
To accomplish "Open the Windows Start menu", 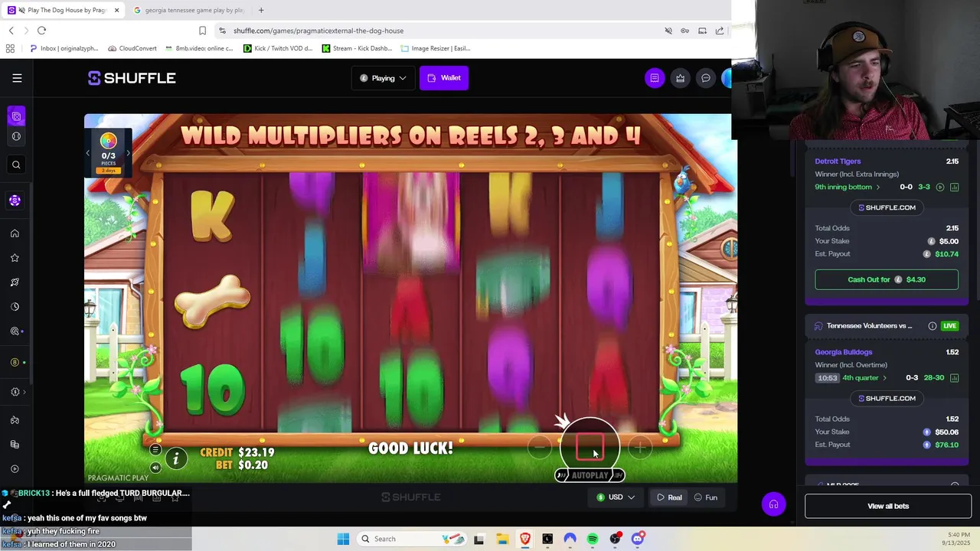I will (x=343, y=539).
